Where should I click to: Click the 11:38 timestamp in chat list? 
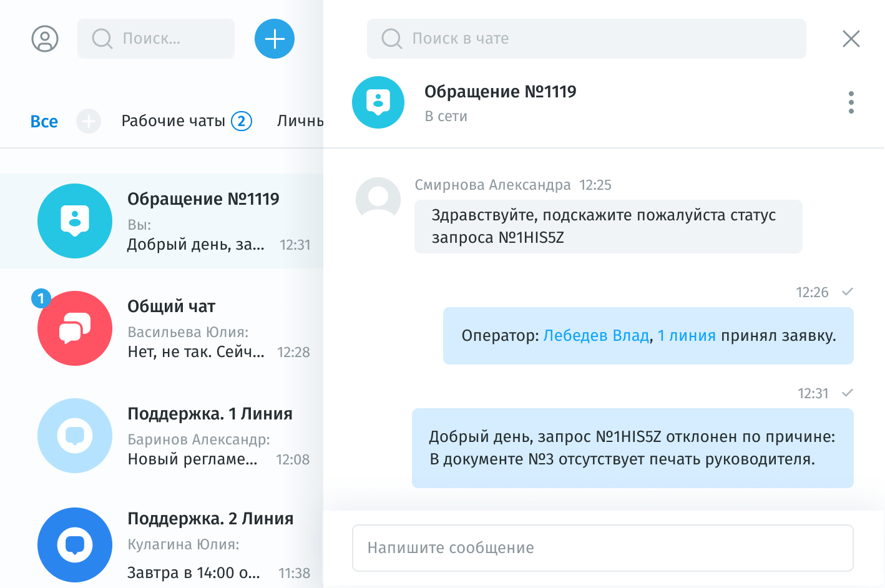point(294,573)
